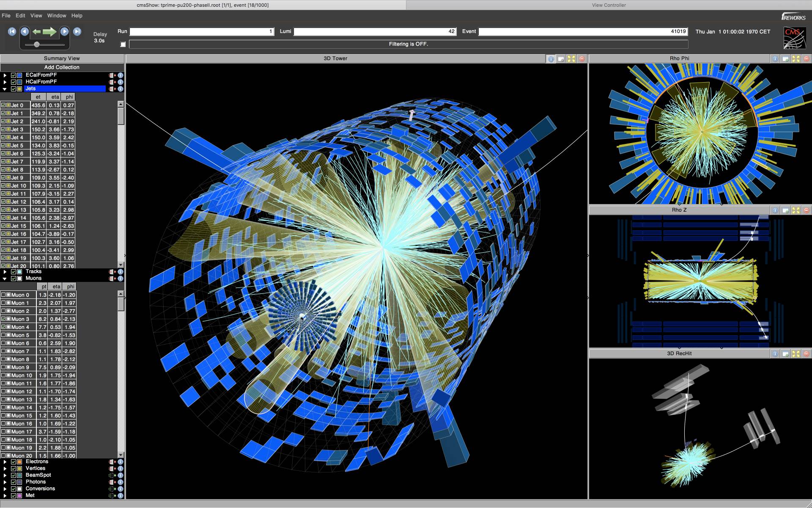
Task: Sort jets by the eta column header
Action: coord(55,97)
